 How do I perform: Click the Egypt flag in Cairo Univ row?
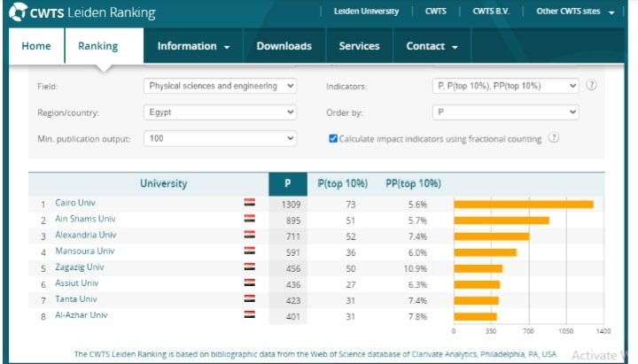pyautogui.click(x=249, y=202)
